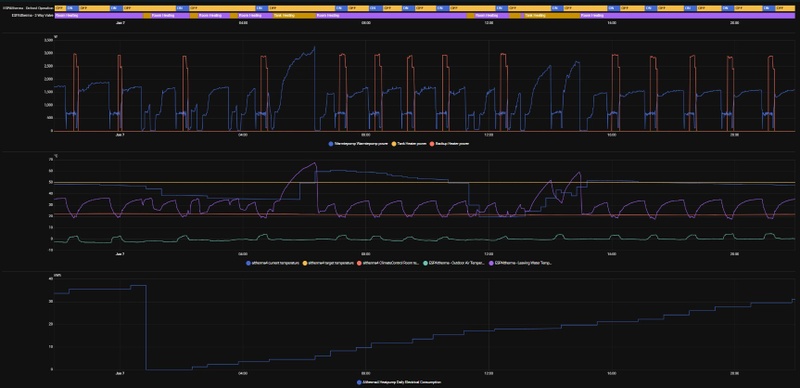Screen dimensions: 800x388
Task: Toggle the ClimateControl Room temperature legend entry
Action: [x=388, y=263]
